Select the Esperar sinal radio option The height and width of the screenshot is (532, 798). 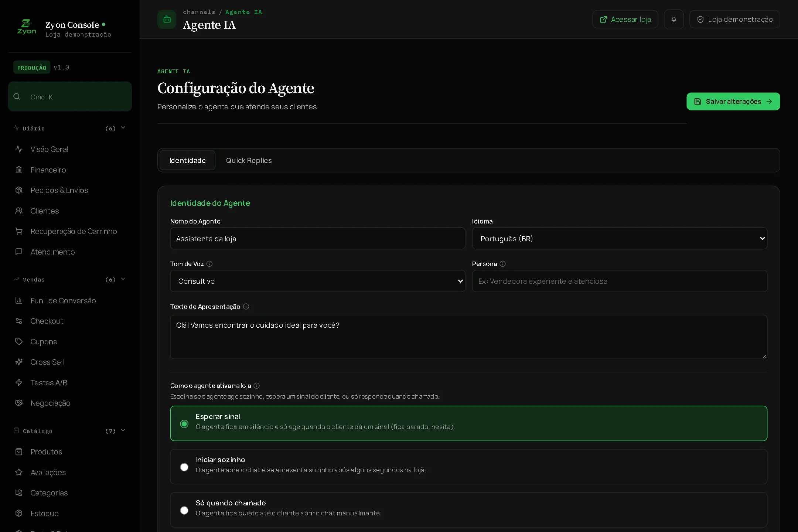pos(184,424)
